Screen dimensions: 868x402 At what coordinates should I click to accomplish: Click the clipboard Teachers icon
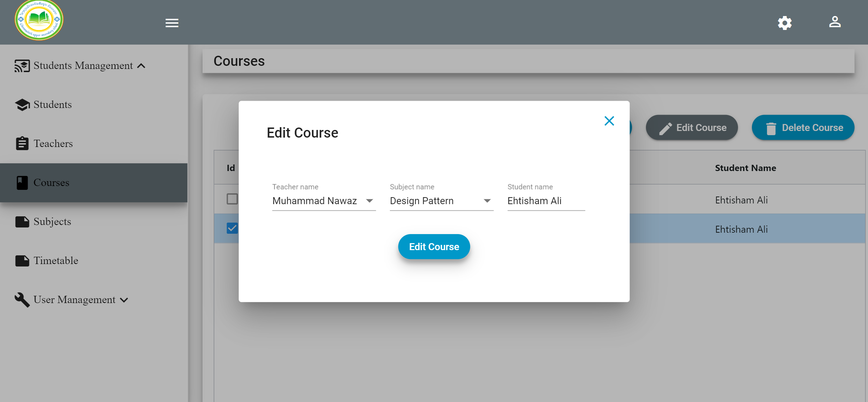[22, 144]
